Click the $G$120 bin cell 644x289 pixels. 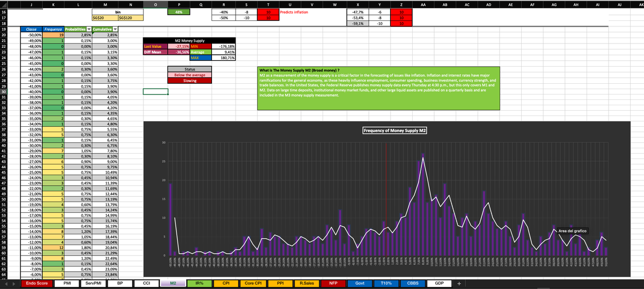click(130, 18)
